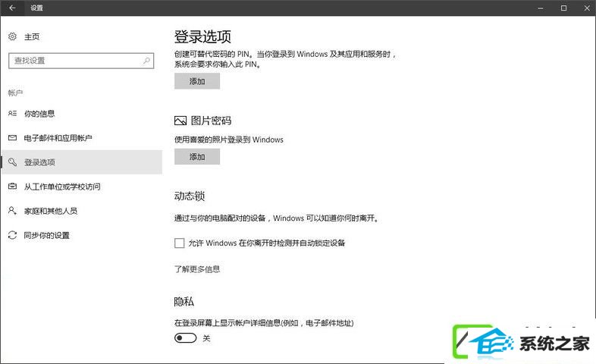Click the sync arrows icon for 同步你的设置
596x364 pixels.
point(12,235)
